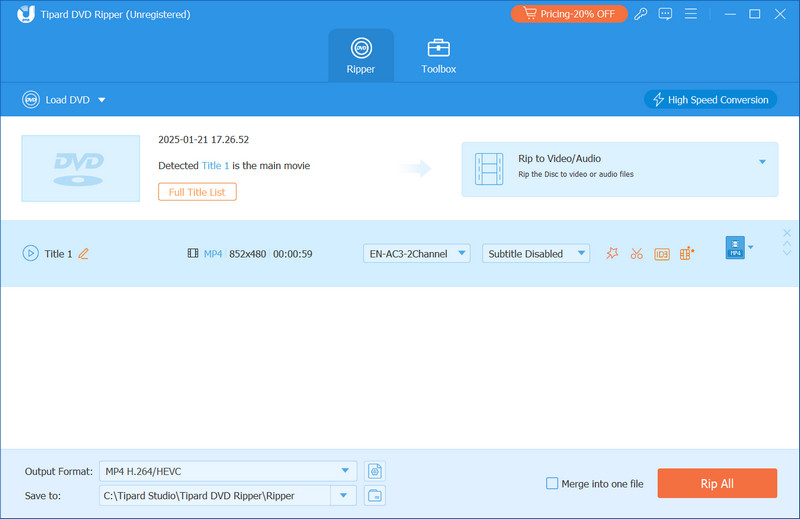Open the enhance video icon for Title 1

(x=687, y=253)
